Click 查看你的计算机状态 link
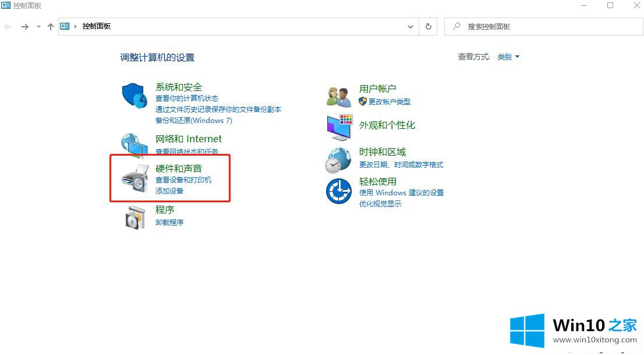Viewport: 644px width, 355px height. coord(187,99)
